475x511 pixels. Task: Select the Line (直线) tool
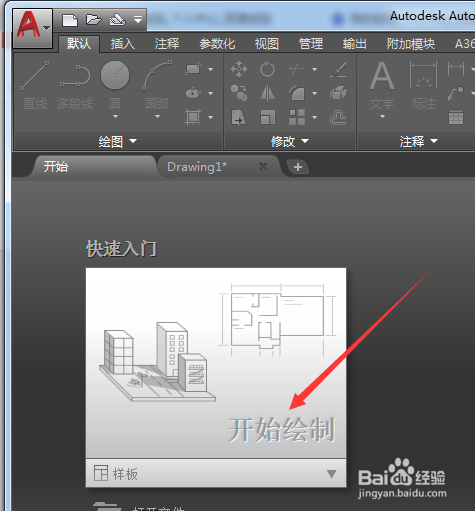[x=35, y=85]
